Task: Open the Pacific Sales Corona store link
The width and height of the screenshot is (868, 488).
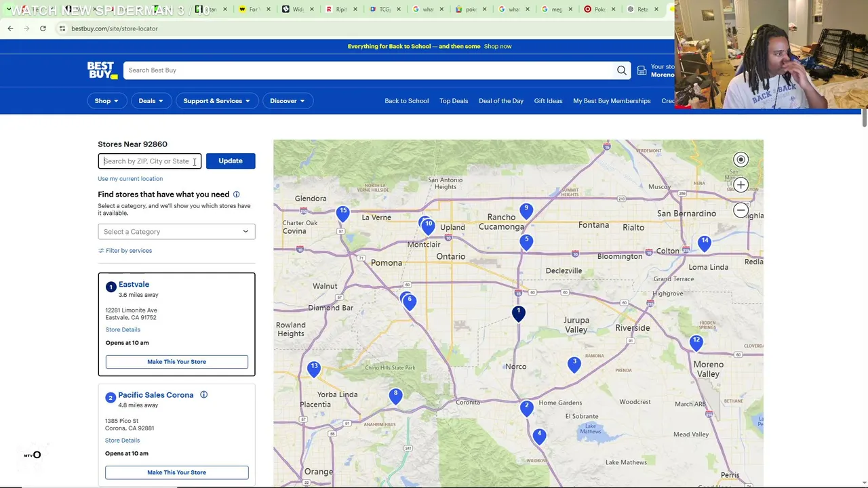Action: [x=156, y=395]
